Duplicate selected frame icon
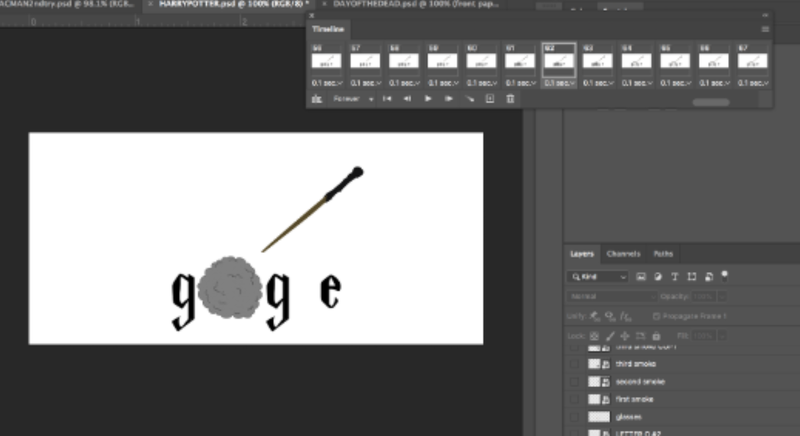The width and height of the screenshot is (800, 436). 490,99
